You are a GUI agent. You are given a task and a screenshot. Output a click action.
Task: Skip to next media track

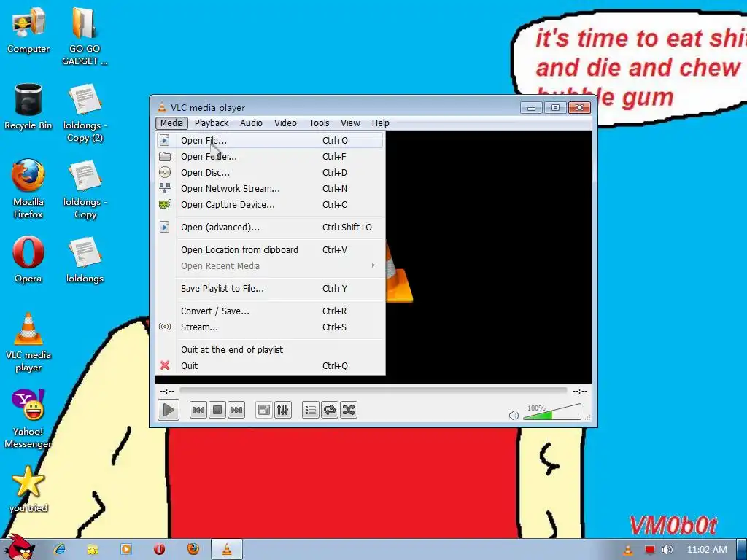point(236,410)
